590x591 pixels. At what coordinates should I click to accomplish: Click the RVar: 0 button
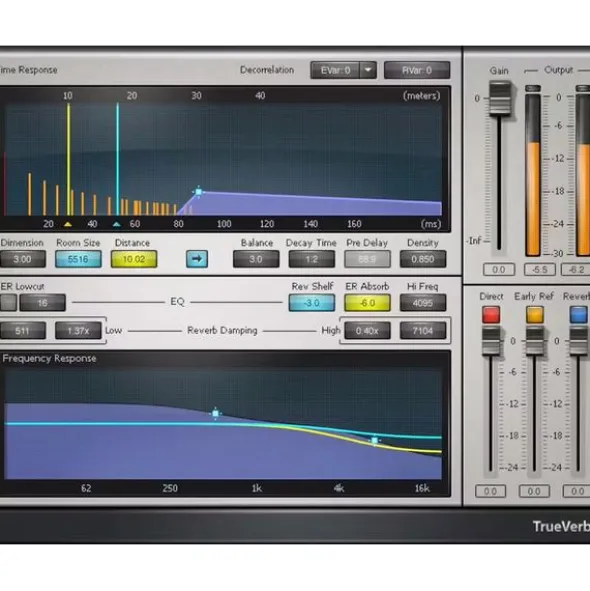point(417,70)
